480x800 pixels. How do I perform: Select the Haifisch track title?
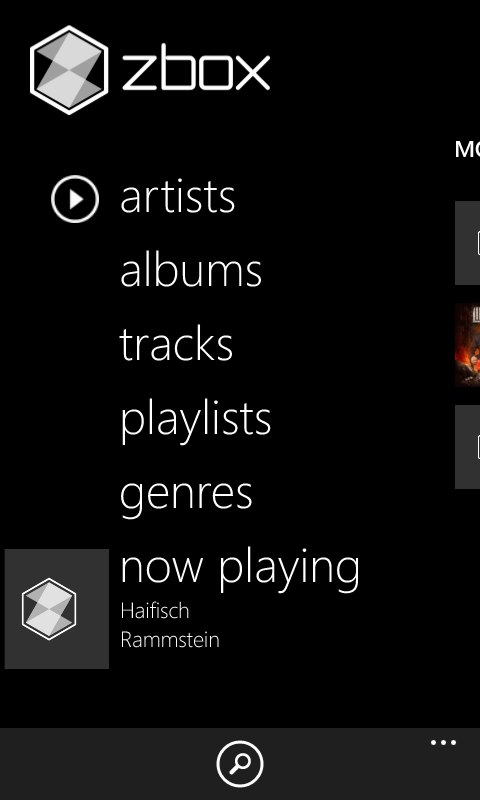(155, 611)
